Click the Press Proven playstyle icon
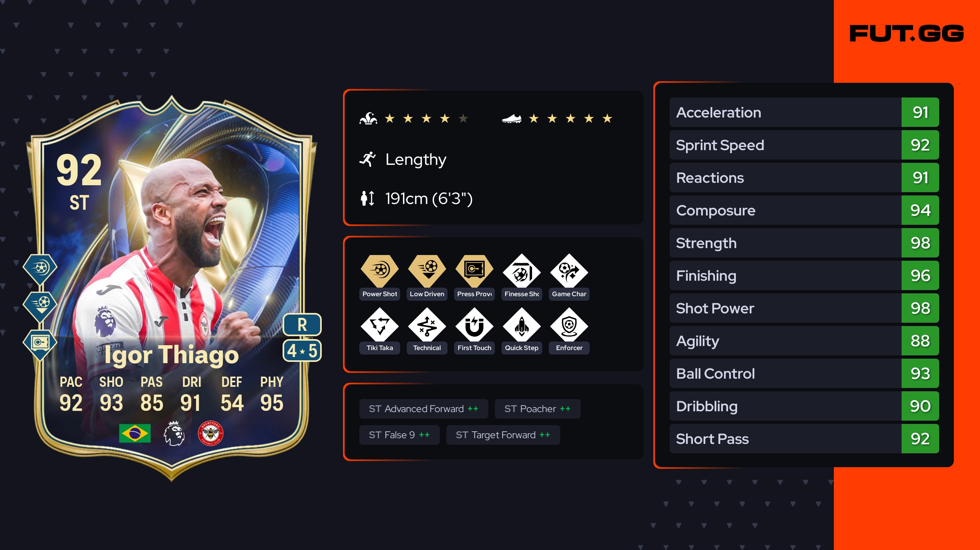The image size is (980, 550). point(474,270)
